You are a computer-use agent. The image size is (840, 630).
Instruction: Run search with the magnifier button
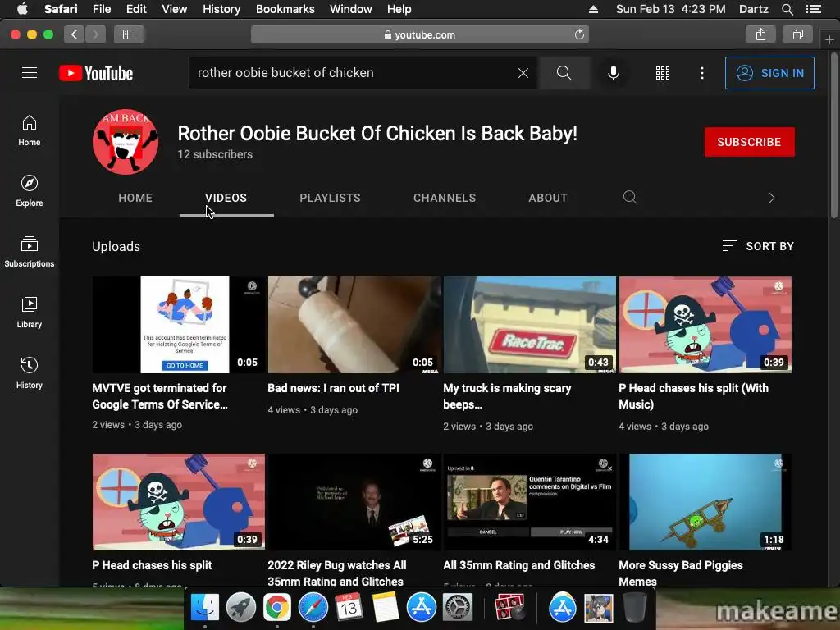pyautogui.click(x=564, y=73)
